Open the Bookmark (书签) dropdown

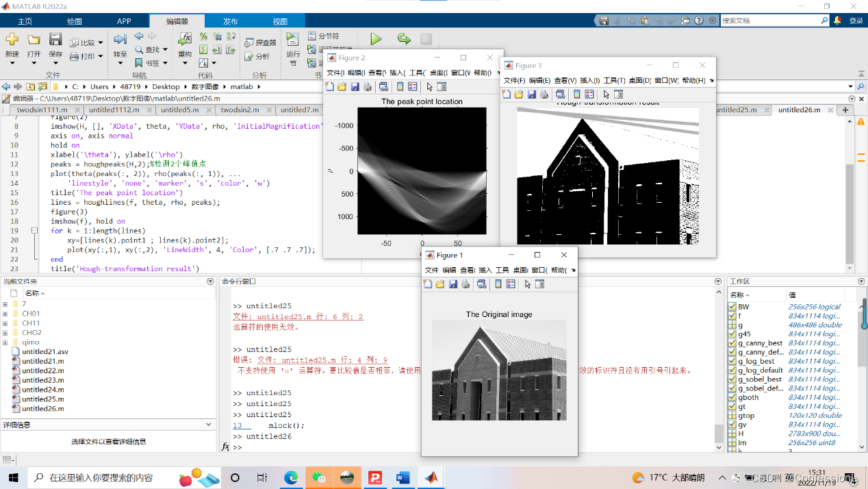165,64
